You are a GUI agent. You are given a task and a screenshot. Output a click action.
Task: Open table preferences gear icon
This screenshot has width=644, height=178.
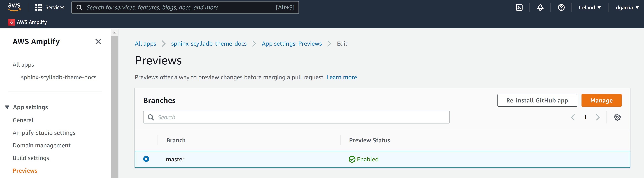[617, 117]
